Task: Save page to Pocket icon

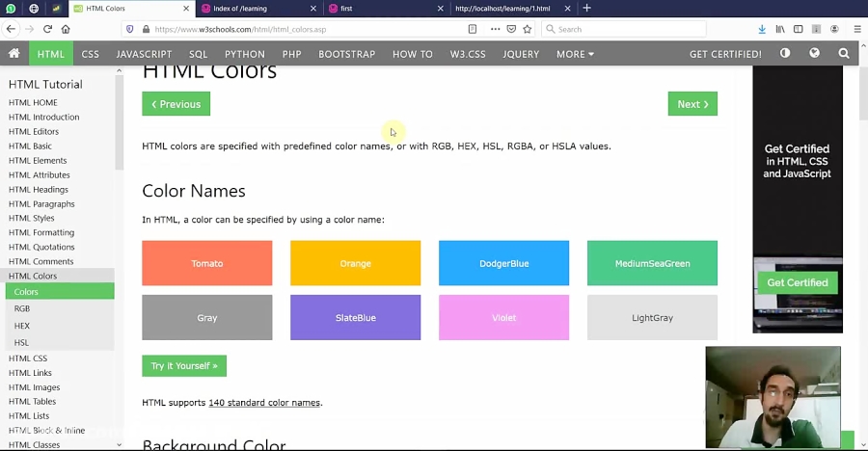Action: point(511,29)
